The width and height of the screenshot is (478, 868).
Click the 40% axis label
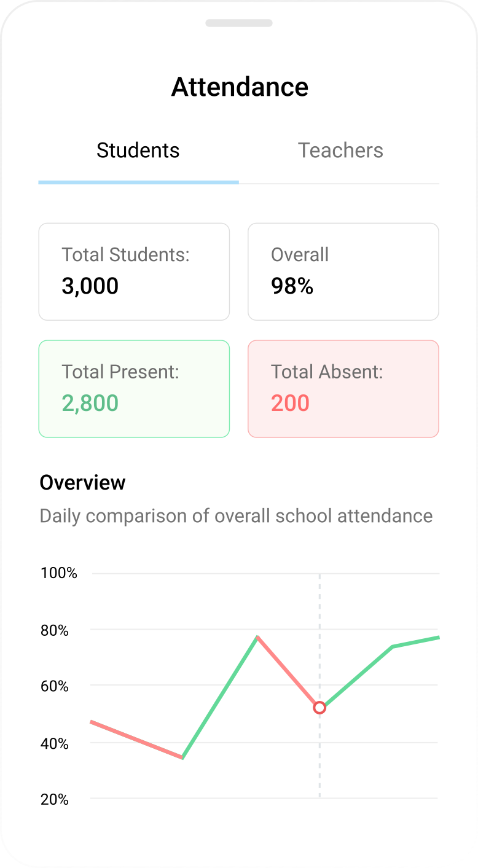point(55,743)
